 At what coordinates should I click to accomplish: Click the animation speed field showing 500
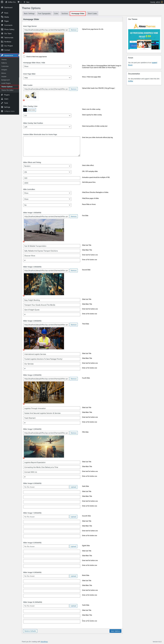pyautogui.click(x=52, y=178)
